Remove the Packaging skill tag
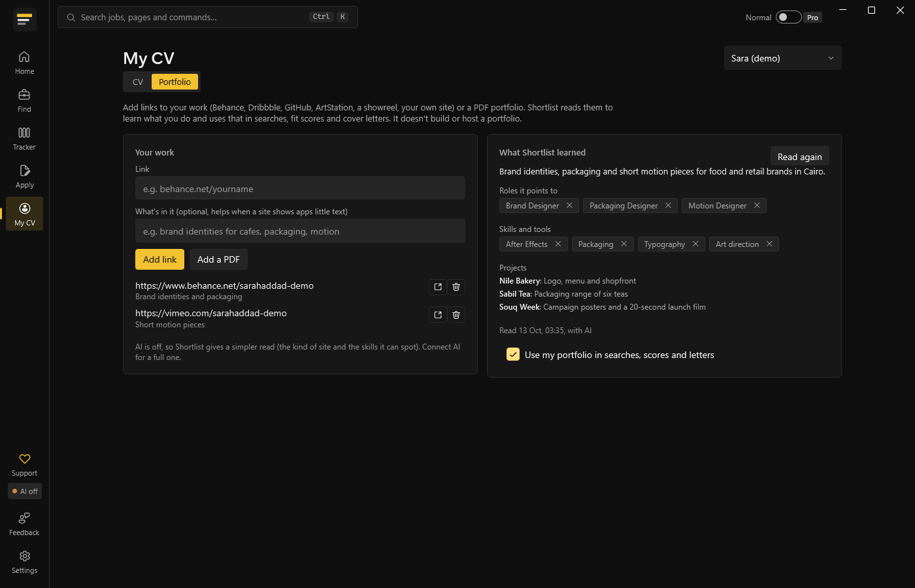915x588 pixels. click(x=624, y=244)
